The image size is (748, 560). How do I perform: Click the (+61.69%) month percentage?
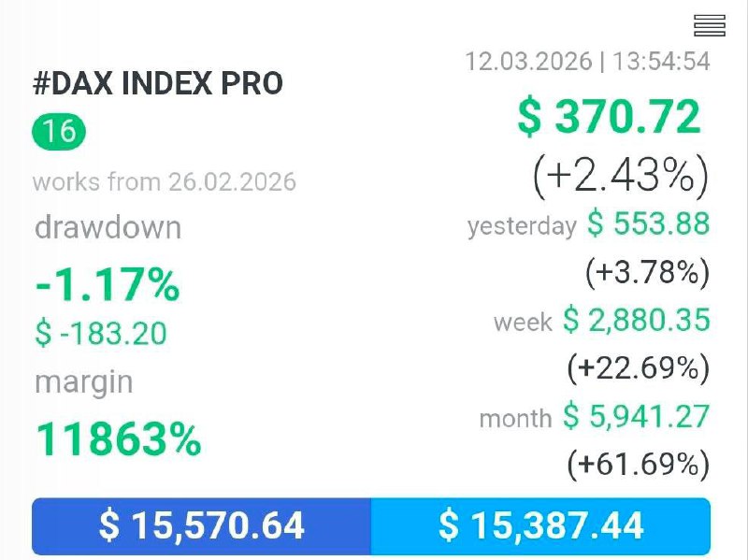pyautogui.click(x=638, y=464)
